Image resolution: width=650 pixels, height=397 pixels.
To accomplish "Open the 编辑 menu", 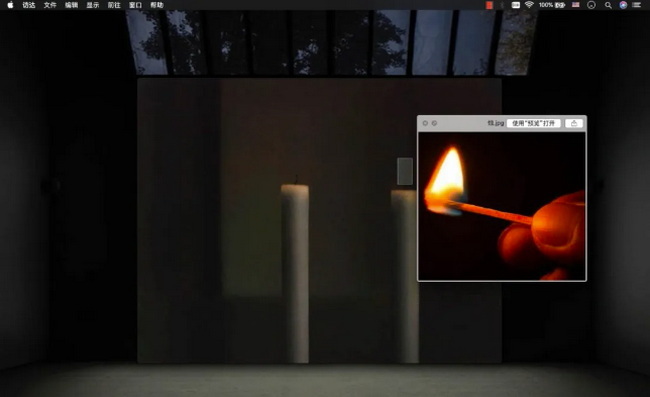I will click(71, 5).
